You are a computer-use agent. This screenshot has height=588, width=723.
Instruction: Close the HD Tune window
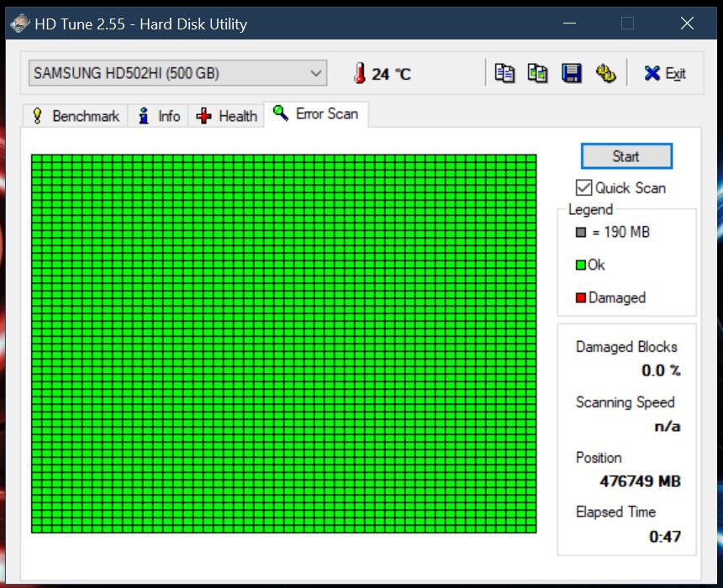[687, 23]
